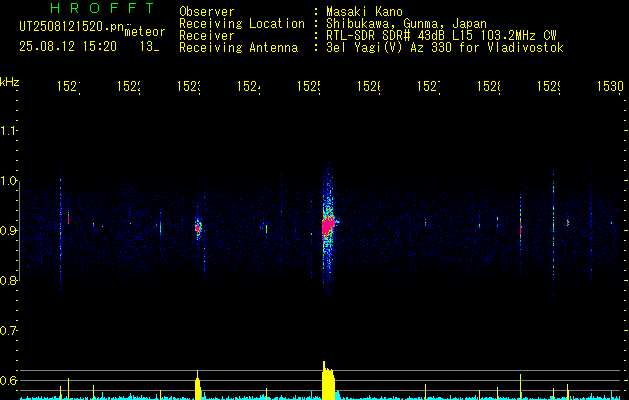
Task: Click the 0.9 kHz frequency axis label
Action: point(8,230)
